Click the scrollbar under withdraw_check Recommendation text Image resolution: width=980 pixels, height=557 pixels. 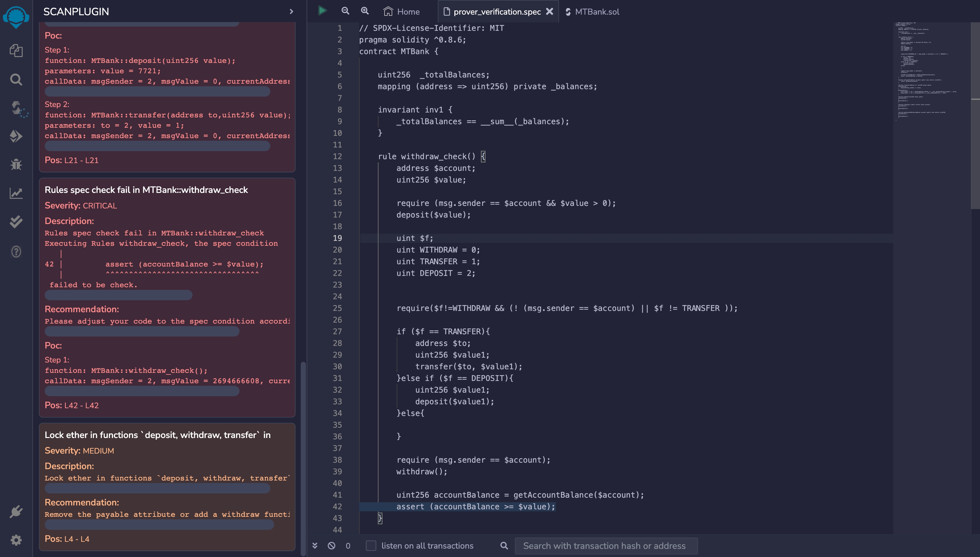point(142,331)
